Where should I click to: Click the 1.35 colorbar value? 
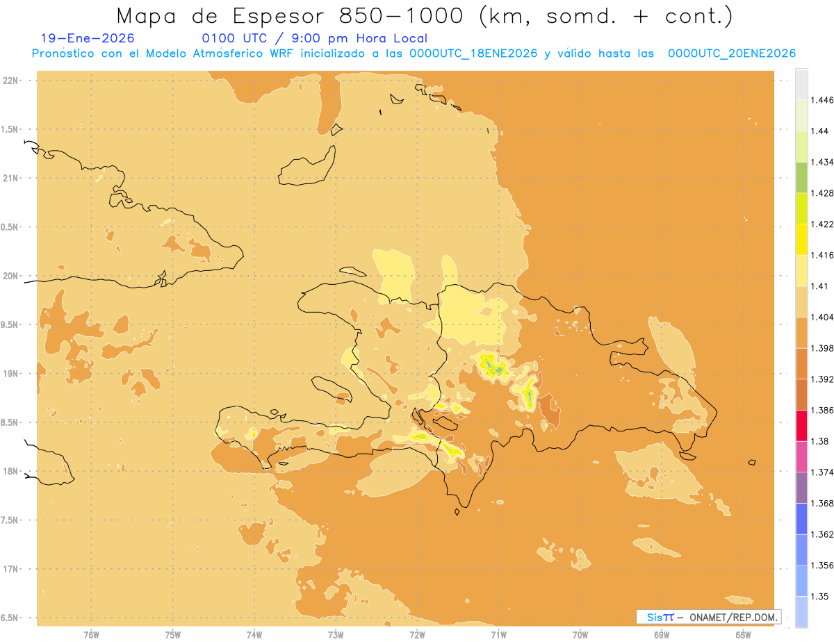point(820,597)
